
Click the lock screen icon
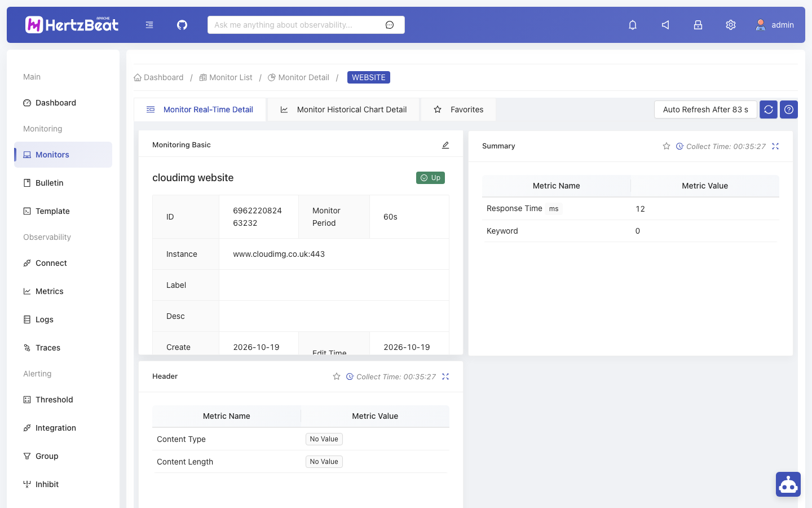click(698, 25)
